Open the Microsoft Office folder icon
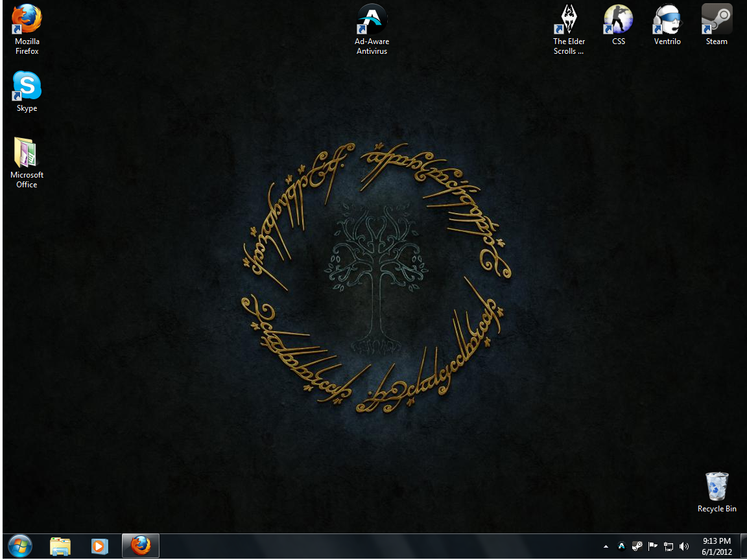 (27, 163)
